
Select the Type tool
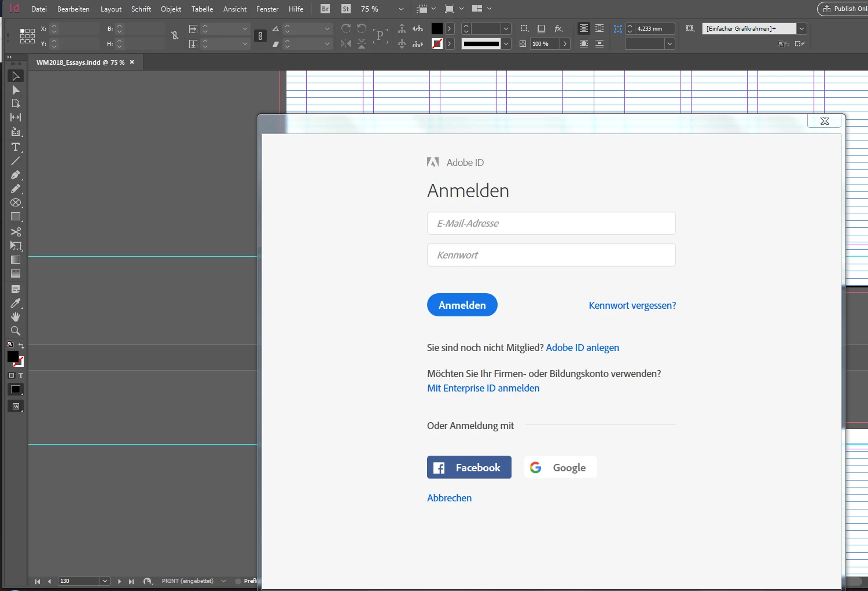[16, 147]
